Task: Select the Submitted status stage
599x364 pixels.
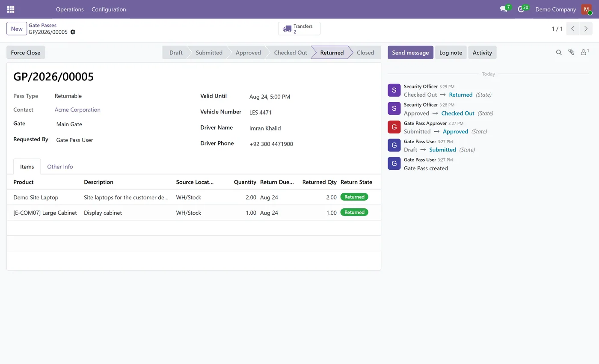Action: pos(209,53)
